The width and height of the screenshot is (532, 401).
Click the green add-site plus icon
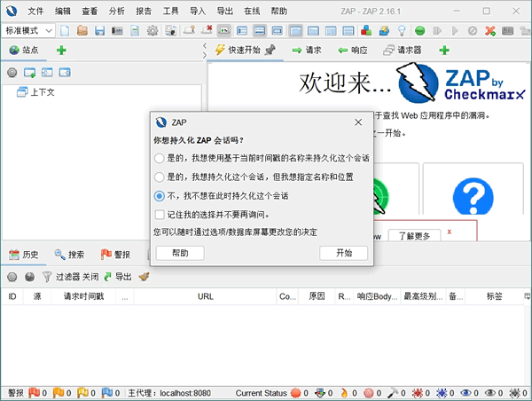pyautogui.click(x=61, y=51)
